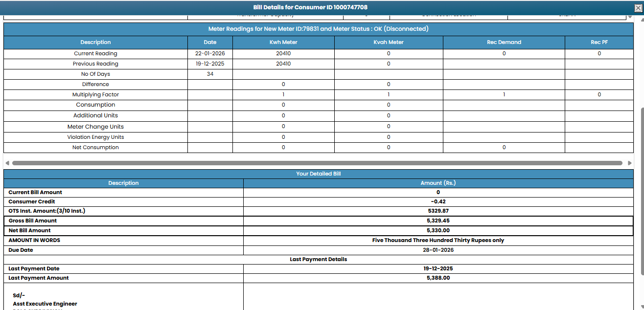Select the due date 28-01-2026
644x310 pixels.
(438, 250)
